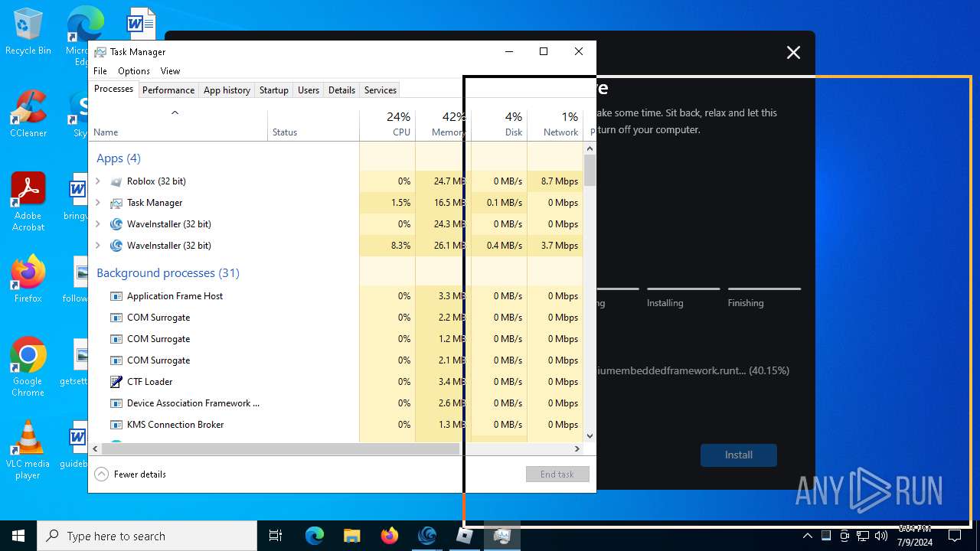Open Firefox from taskbar

(x=389, y=536)
